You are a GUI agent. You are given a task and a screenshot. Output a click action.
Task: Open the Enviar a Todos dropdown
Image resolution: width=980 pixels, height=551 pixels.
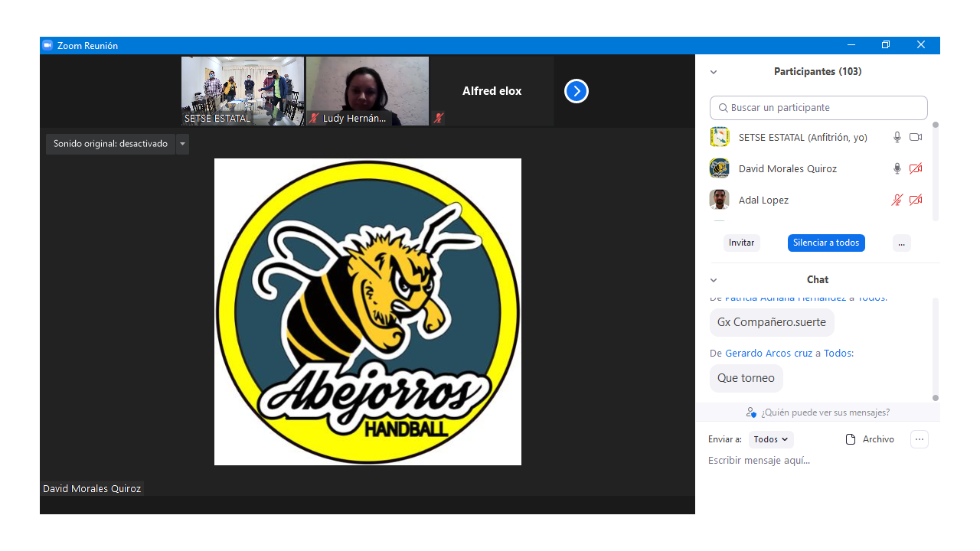[x=771, y=439]
